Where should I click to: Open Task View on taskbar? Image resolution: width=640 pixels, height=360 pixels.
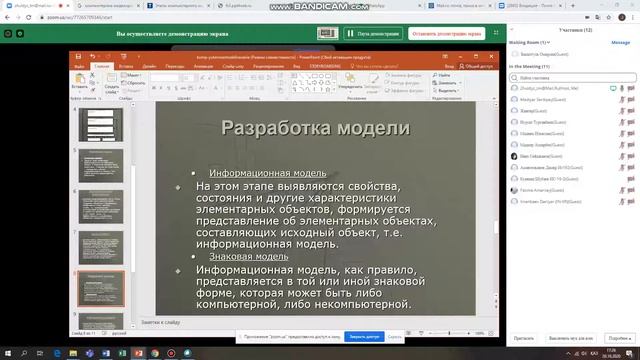click(x=40, y=353)
